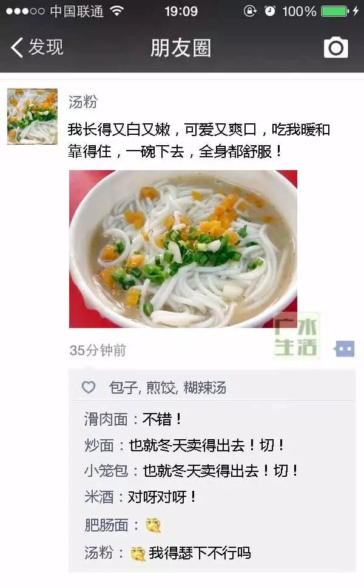Screen dimensions: 364x588
Task: Tap the Wi-Fi signal icon in the status bar
Action: 117,11
